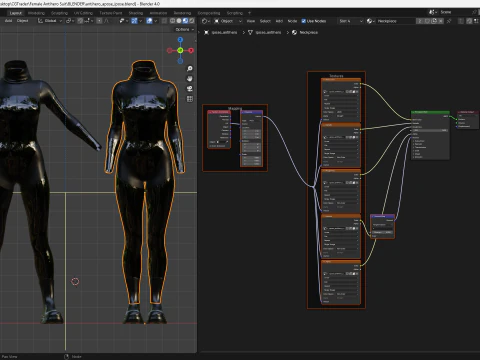Select rendered viewport shading mode

tap(192, 21)
